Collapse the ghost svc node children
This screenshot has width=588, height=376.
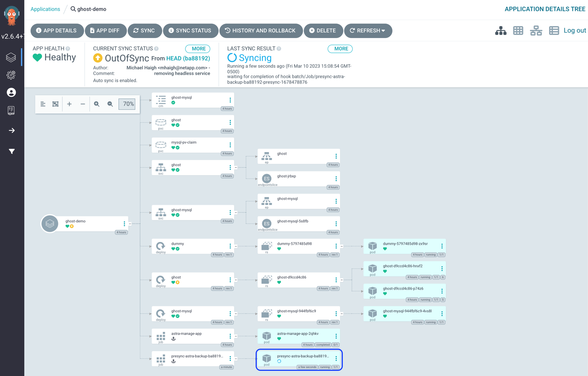point(236,168)
